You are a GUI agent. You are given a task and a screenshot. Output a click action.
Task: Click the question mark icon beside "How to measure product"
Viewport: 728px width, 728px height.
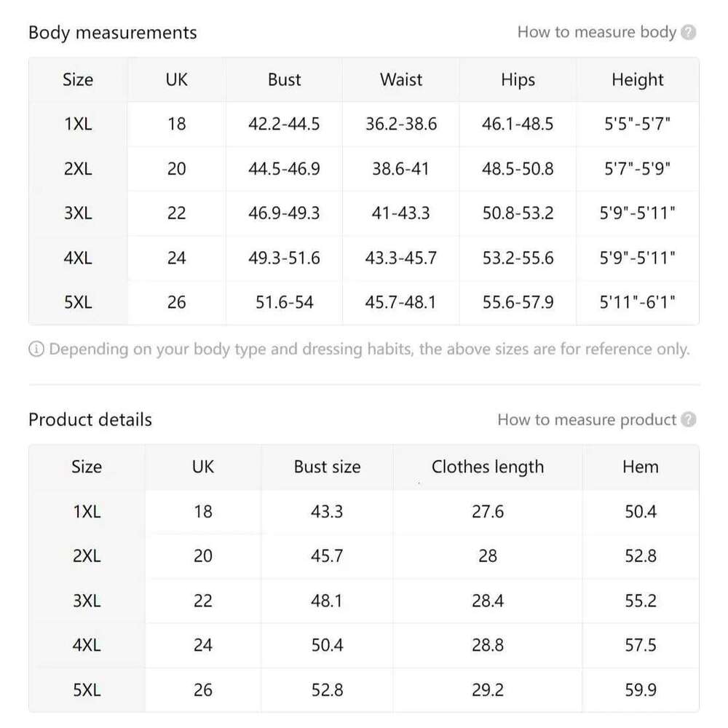689,420
